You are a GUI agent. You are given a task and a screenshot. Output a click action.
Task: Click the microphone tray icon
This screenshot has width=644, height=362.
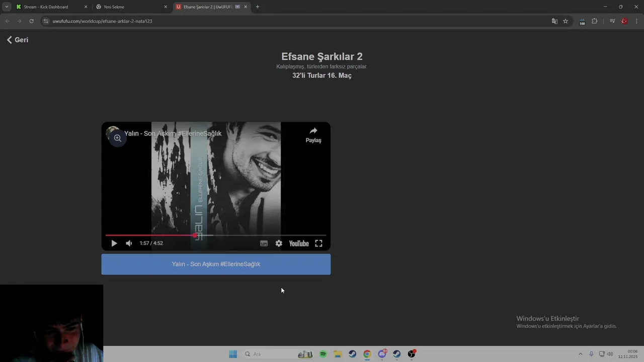coord(591,354)
